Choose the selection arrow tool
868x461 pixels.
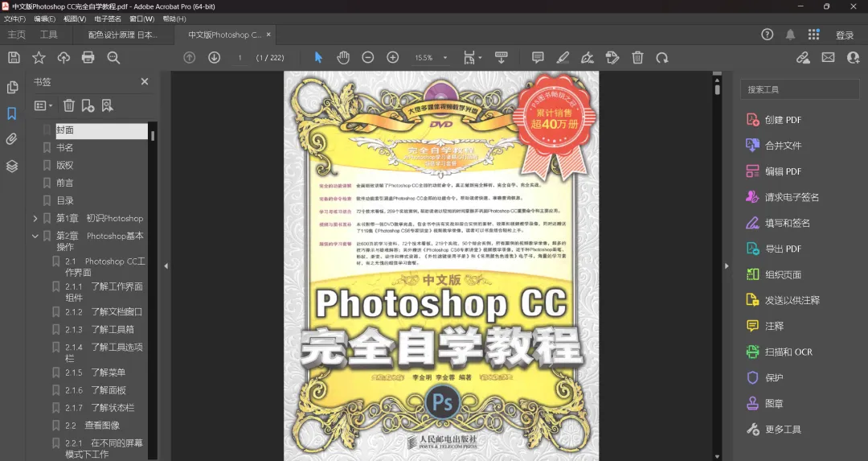(x=318, y=58)
